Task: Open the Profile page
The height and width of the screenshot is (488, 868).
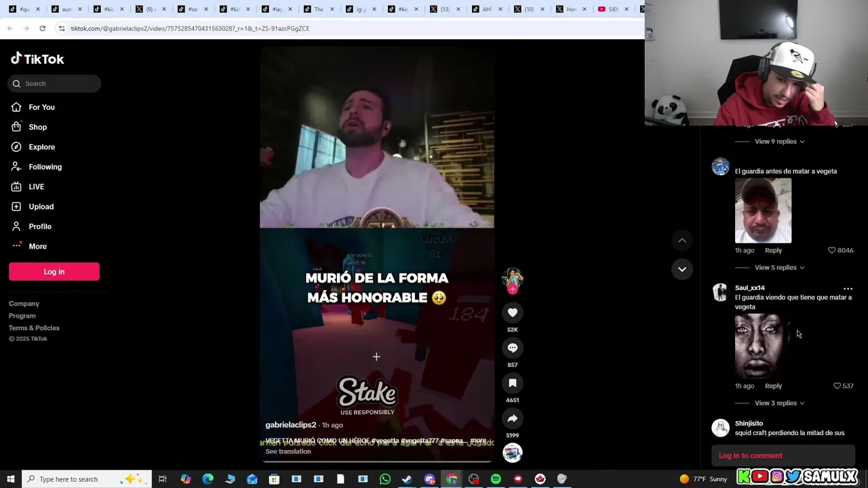Action: pos(39,226)
